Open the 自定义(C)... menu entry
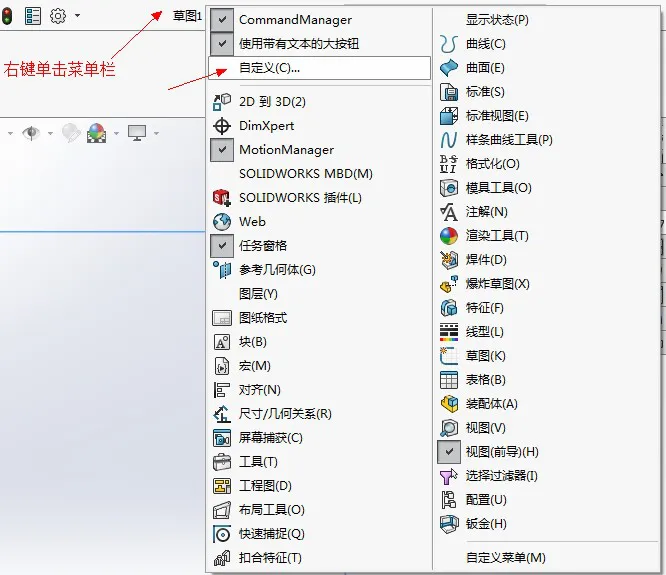This screenshot has width=666, height=575. pos(319,68)
